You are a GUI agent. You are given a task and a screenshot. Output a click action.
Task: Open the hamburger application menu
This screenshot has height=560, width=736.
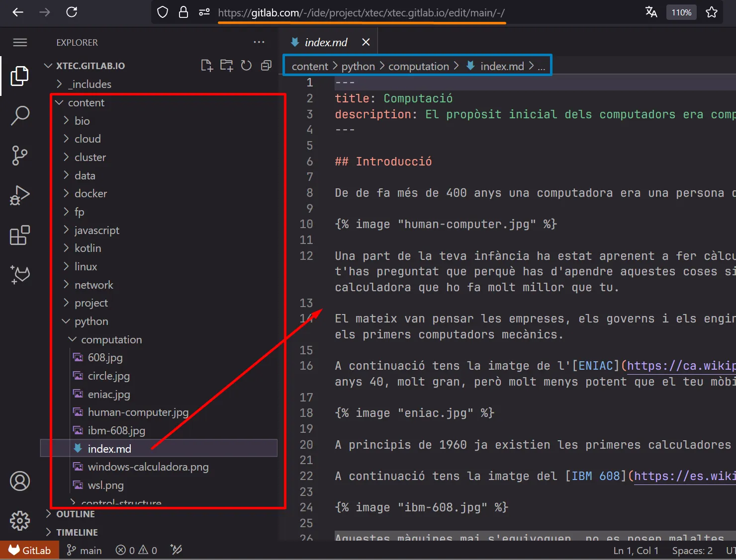tap(20, 42)
